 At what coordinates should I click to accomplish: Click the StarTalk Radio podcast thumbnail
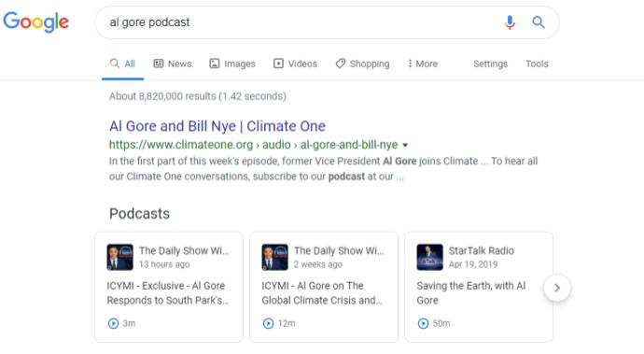point(429,257)
